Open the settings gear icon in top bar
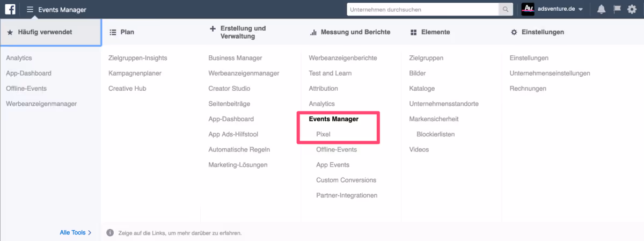Screen dimensions: 644x241 tap(632, 10)
